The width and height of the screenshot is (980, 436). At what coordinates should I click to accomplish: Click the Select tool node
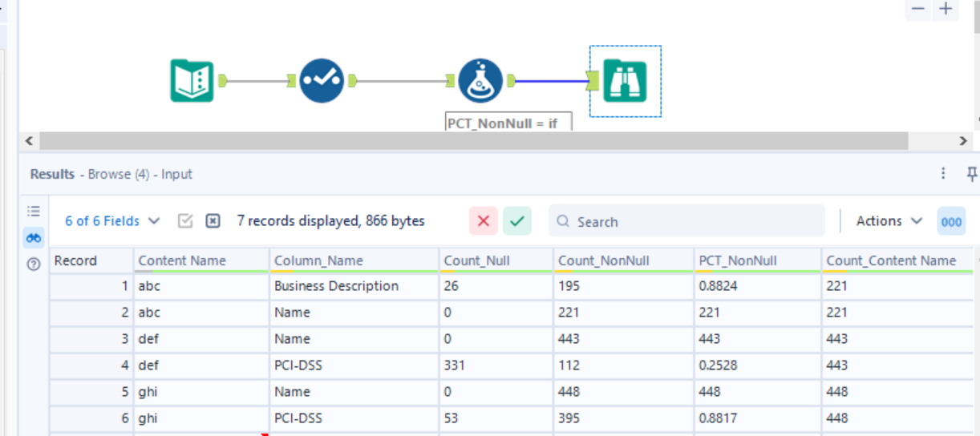pos(322,80)
